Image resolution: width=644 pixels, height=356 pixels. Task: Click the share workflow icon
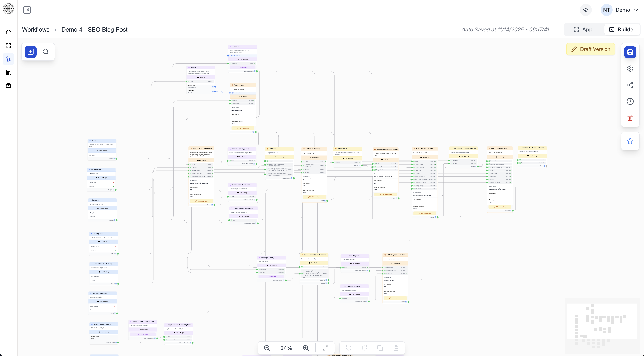pyautogui.click(x=630, y=85)
